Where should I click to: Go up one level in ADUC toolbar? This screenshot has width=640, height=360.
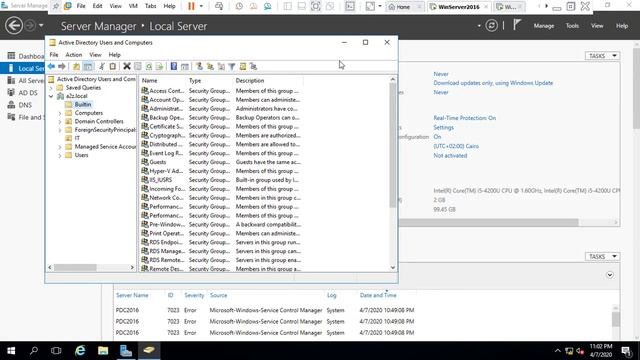[76, 66]
